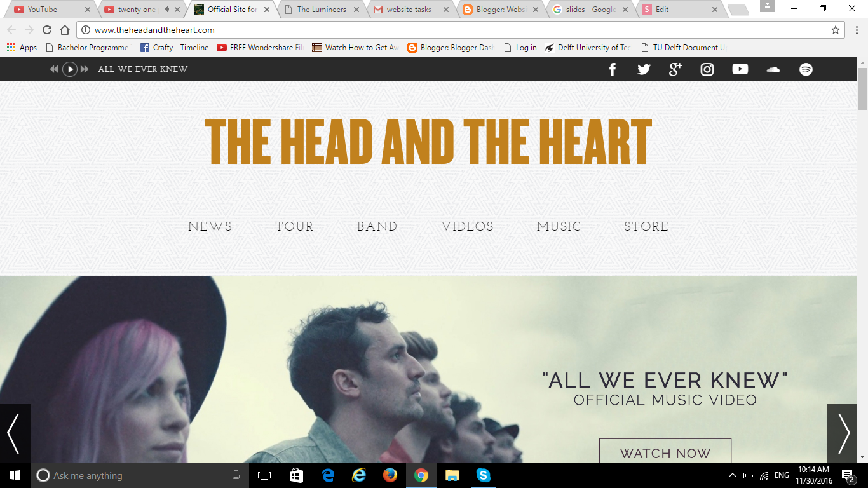The image size is (868, 488).
Task: Launch Firefox from taskbar
Action: tap(390, 475)
